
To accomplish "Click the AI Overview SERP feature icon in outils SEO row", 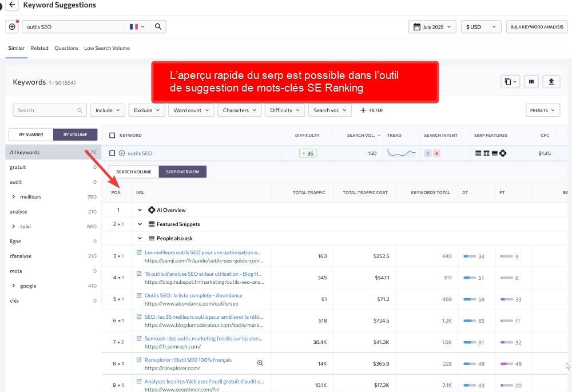I will (x=503, y=153).
